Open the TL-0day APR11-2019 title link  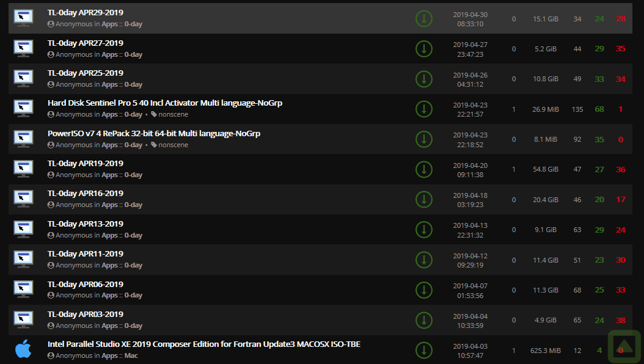86,253
